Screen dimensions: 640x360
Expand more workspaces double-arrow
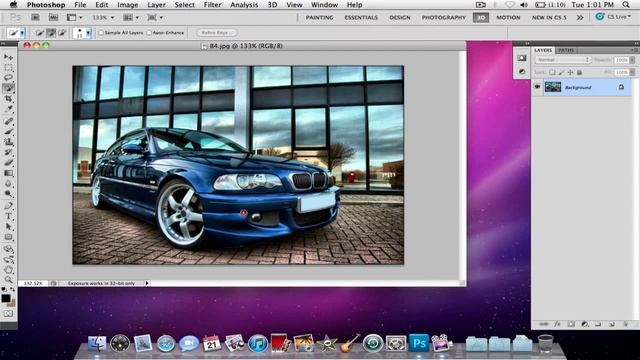580,18
